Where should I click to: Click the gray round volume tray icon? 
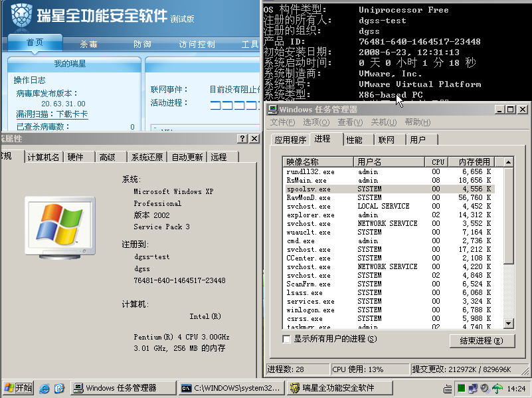click(x=486, y=388)
